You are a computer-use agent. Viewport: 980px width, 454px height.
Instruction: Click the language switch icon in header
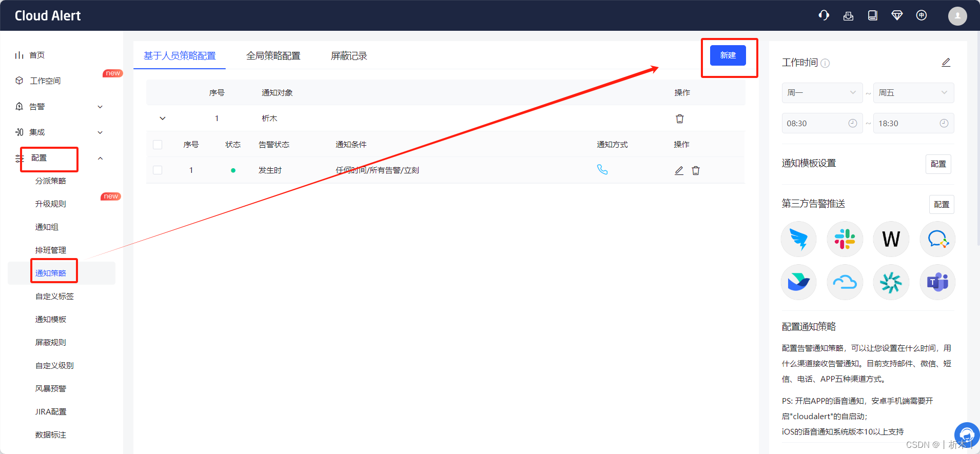922,15
